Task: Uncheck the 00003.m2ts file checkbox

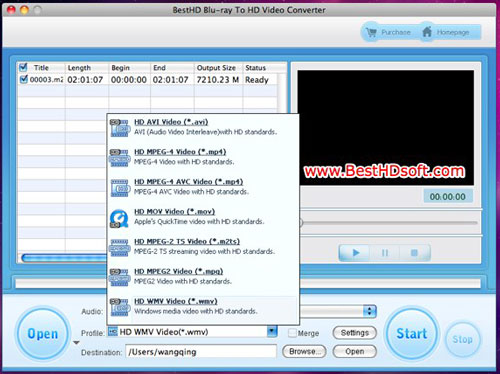Action: click(24, 79)
